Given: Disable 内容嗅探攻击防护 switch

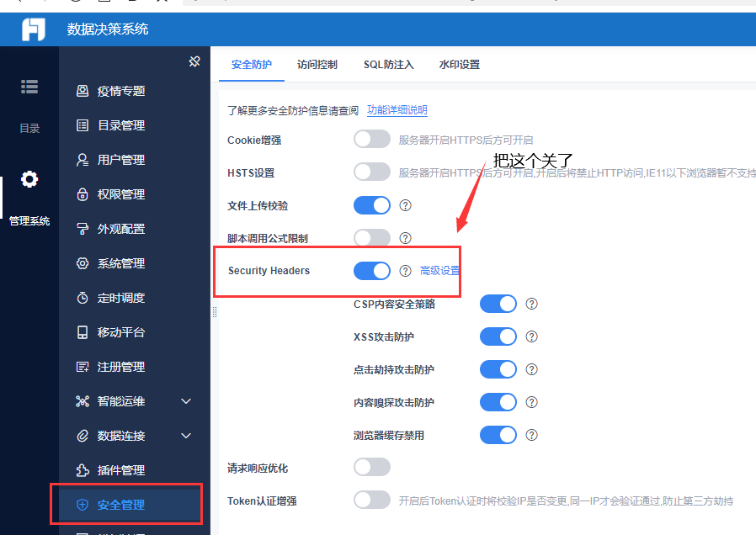Looking at the screenshot, I should point(498,402).
